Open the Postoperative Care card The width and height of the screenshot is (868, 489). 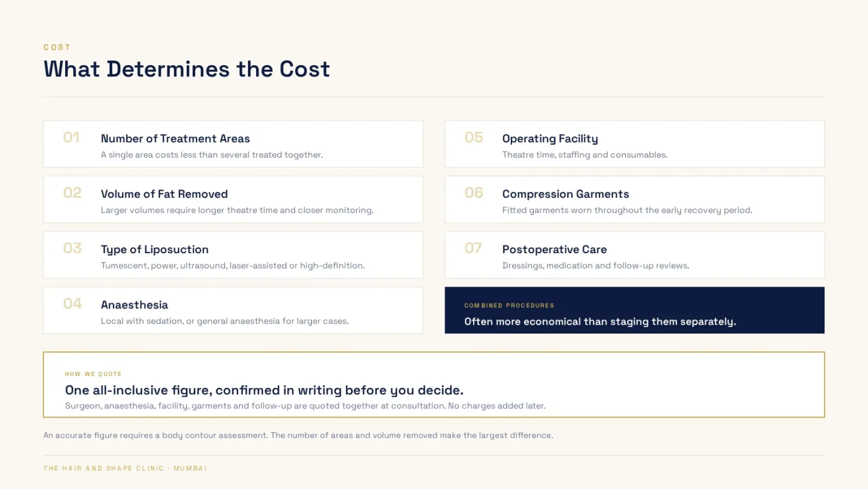click(634, 255)
